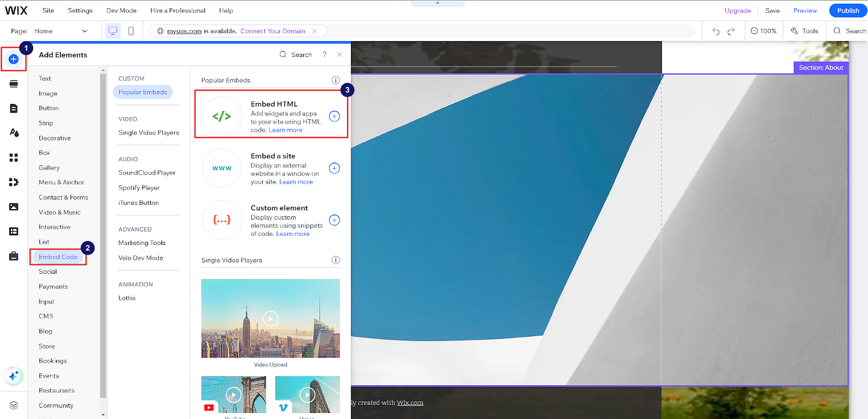868x419 pixels.
Task: Click the Custom element braces icon
Action: click(222, 220)
